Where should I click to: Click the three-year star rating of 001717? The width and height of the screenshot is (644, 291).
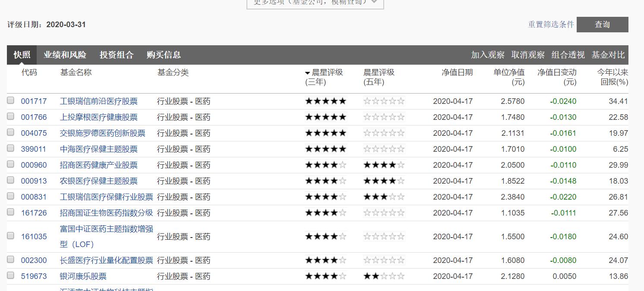coord(326,101)
